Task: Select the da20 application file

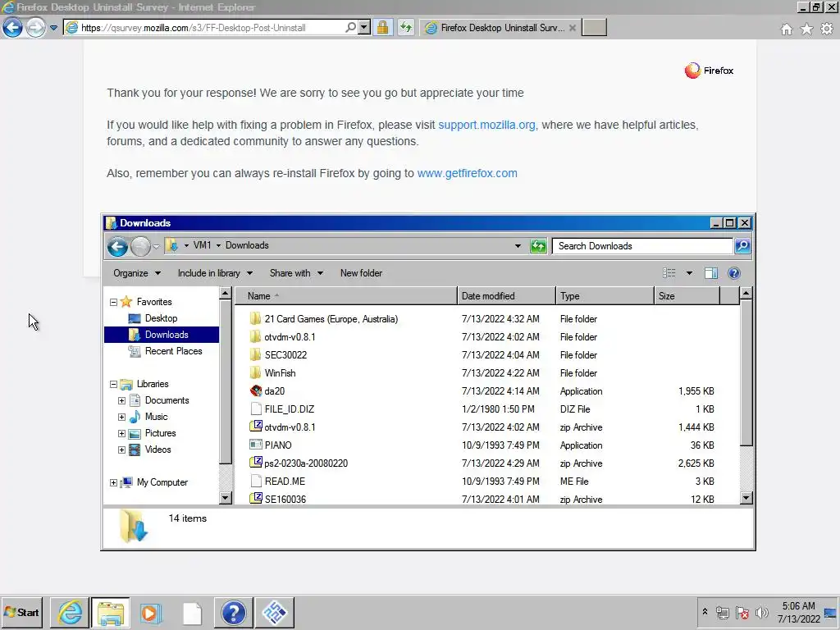Action: pos(274,391)
